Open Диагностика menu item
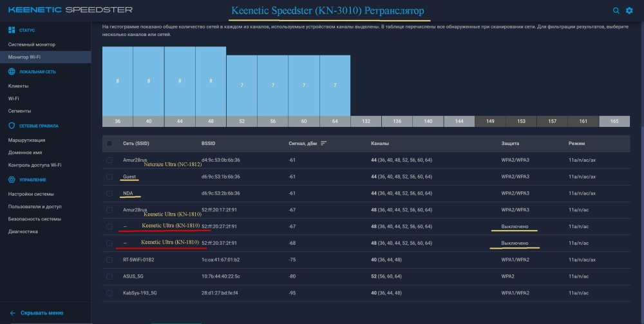The image size is (644, 324). 23,232
